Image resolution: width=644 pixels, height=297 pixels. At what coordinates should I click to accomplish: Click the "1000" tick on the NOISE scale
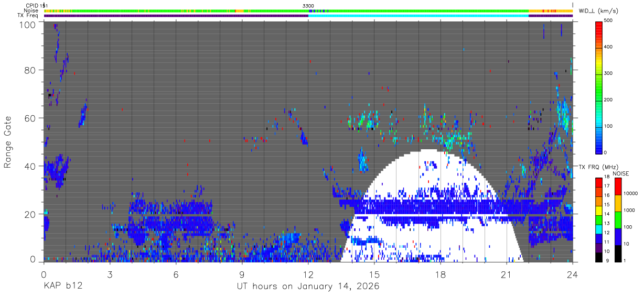pyautogui.click(x=629, y=210)
